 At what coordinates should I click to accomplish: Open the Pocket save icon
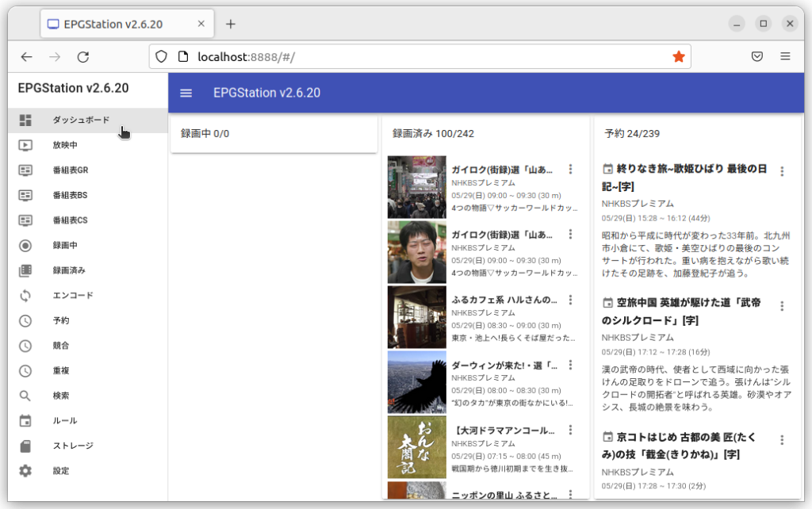coord(757,56)
